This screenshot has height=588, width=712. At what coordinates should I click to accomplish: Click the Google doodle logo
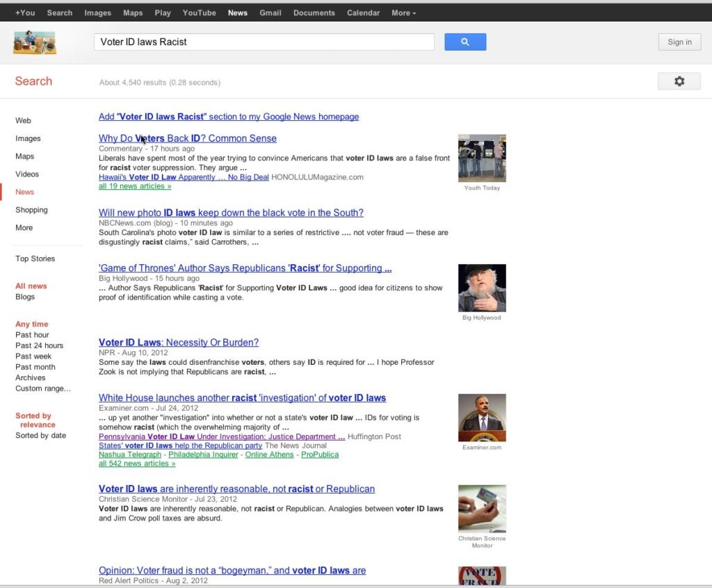35,42
